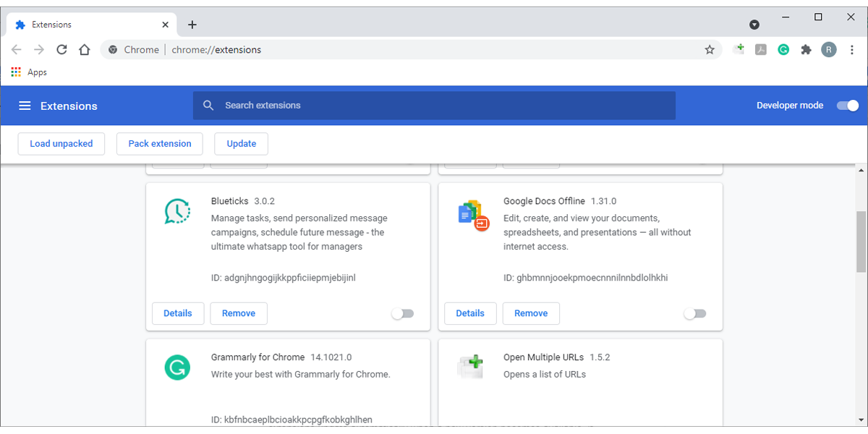This screenshot has height=434, width=868.
Task: Click the 'Opens a list of URLs' description
Action: [x=545, y=375]
